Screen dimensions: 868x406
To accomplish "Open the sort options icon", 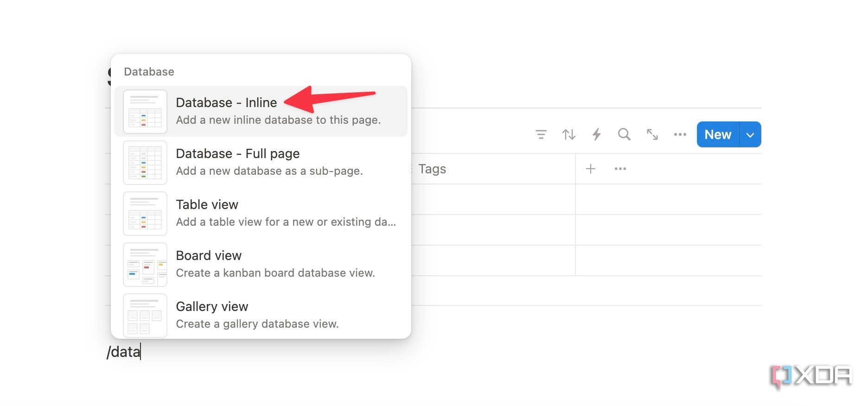I will coord(568,134).
